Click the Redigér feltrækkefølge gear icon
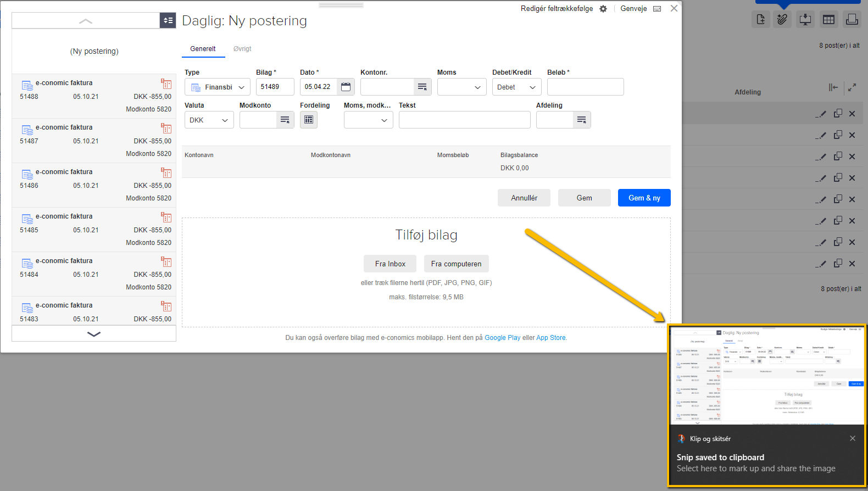Screen dimensions: 868x491 click(x=603, y=9)
